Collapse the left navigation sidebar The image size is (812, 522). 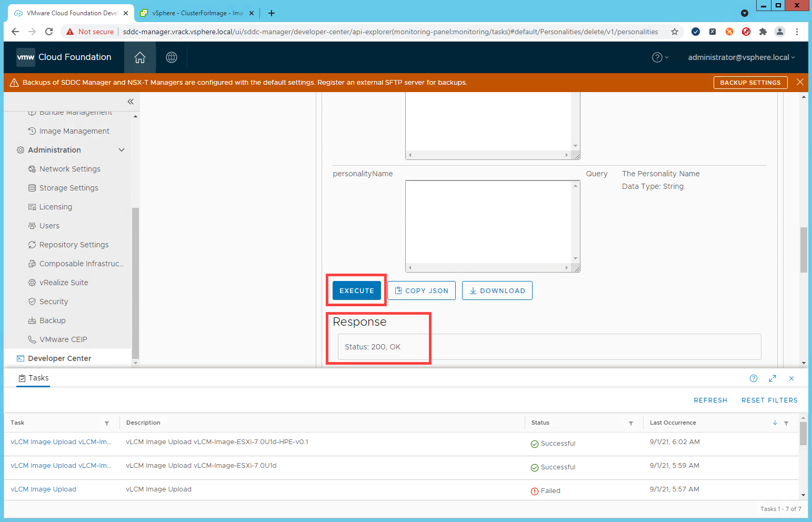coord(131,102)
